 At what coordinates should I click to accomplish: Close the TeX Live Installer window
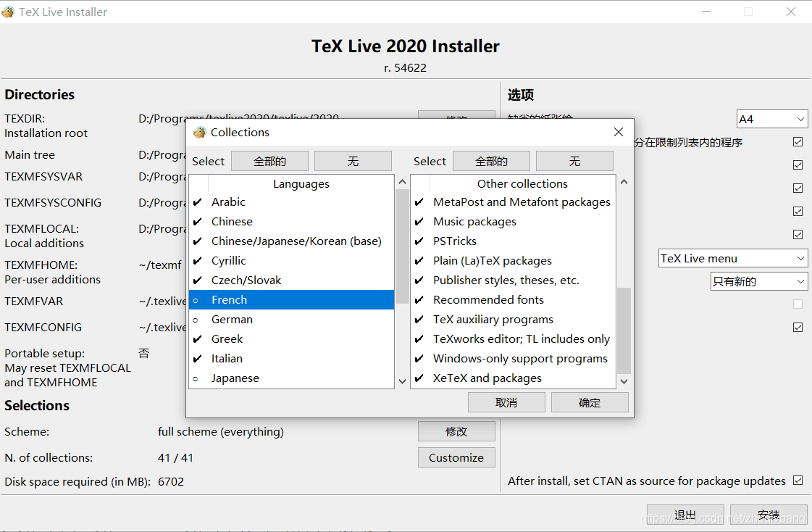pos(791,12)
